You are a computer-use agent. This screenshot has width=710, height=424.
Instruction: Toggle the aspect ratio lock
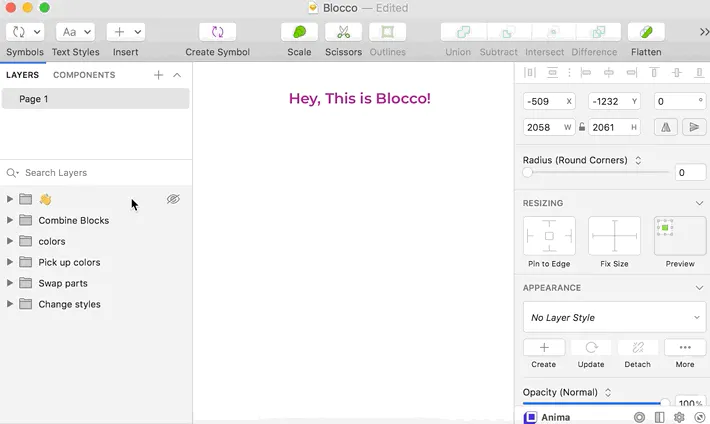pos(582,127)
